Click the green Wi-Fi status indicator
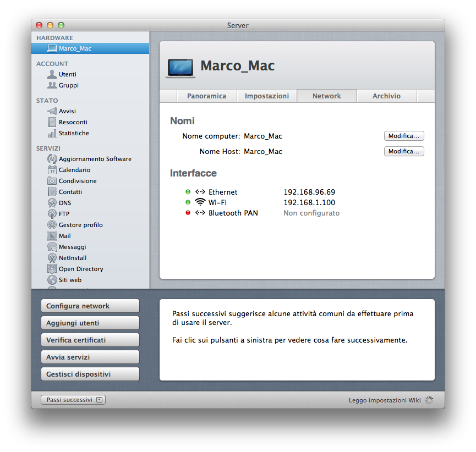Screen dimensions: 476x452 click(x=188, y=202)
